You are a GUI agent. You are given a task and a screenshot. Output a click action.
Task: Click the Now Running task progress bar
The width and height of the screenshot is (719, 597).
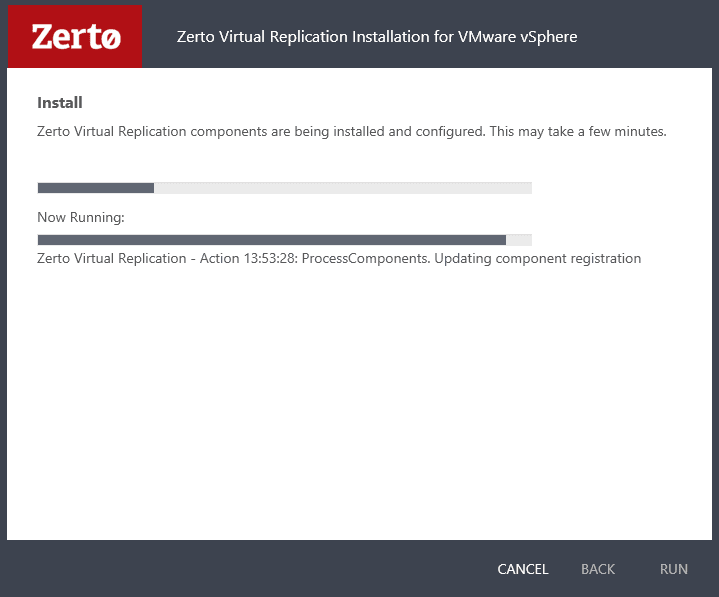click(284, 240)
